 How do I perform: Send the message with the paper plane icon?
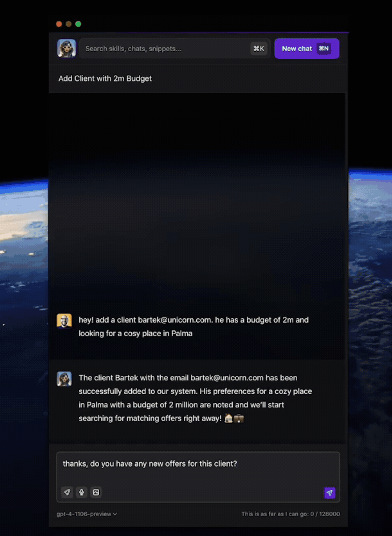[x=329, y=493]
